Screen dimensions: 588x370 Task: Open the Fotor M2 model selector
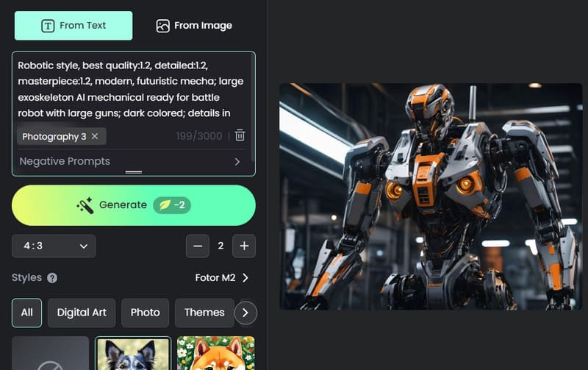[220, 278]
